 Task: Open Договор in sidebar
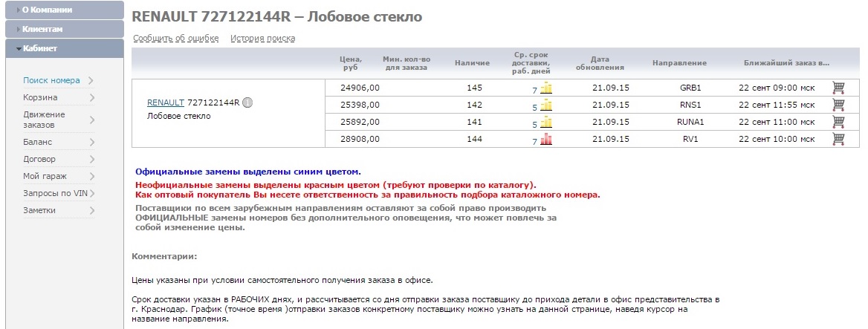coord(39,159)
